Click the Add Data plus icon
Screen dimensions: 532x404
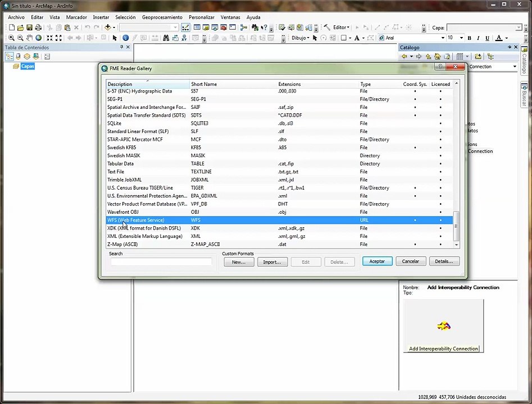click(x=107, y=27)
